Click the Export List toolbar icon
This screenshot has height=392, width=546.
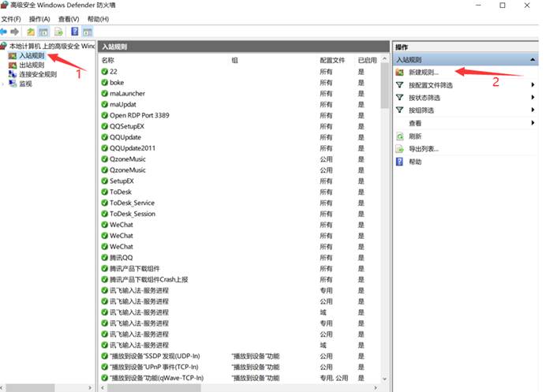tap(58, 32)
